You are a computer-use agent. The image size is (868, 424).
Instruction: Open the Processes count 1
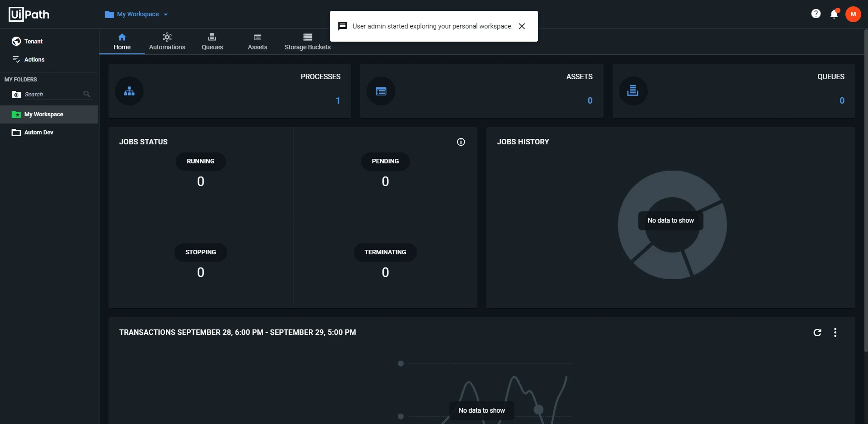point(338,100)
